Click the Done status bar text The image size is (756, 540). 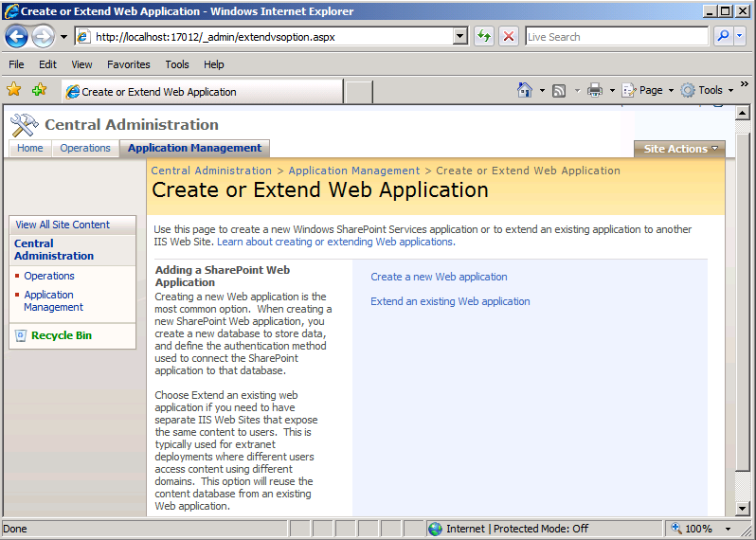point(15,529)
